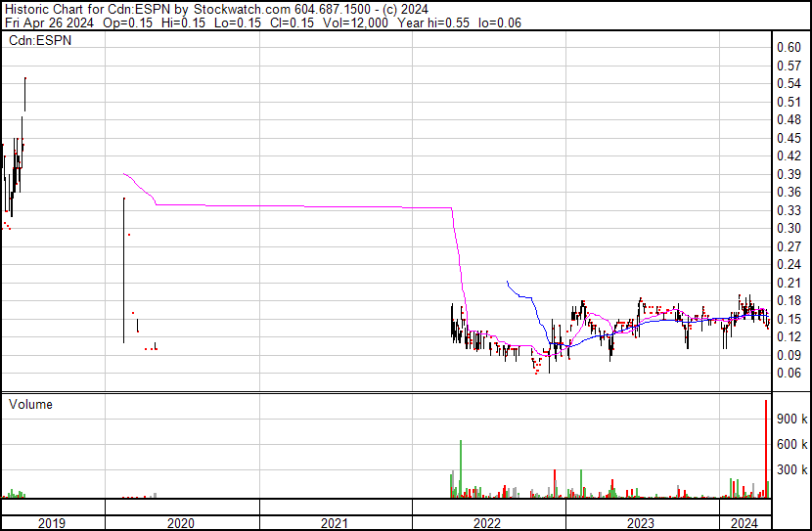The image size is (812, 531).
Task: Click the 0.24 price axis label
Action: (789, 264)
